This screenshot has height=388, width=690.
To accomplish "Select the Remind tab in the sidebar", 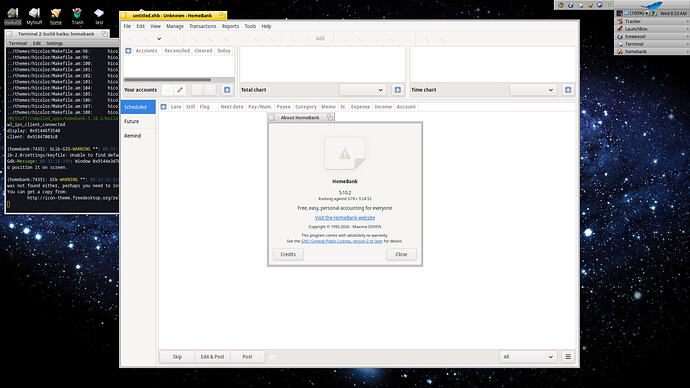I will (x=138, y=136).
